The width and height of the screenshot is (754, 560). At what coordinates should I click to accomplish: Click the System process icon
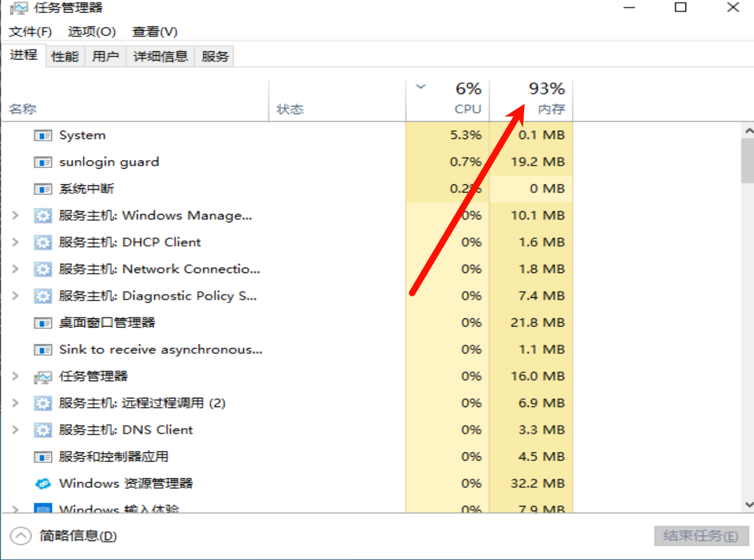(43, 135)
